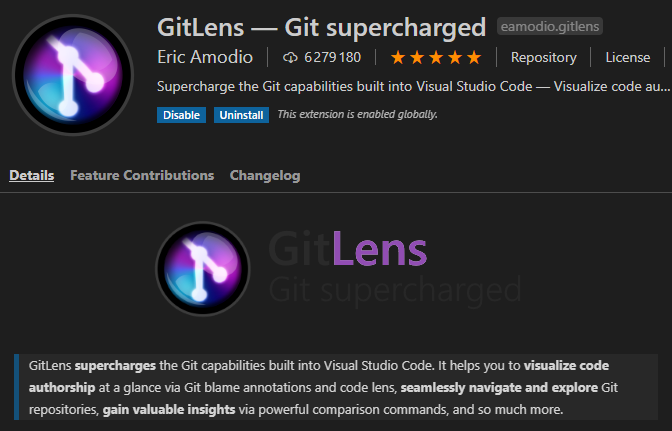
Task: Click the GitLens — Git supercharged title
Action: point(321,27)
